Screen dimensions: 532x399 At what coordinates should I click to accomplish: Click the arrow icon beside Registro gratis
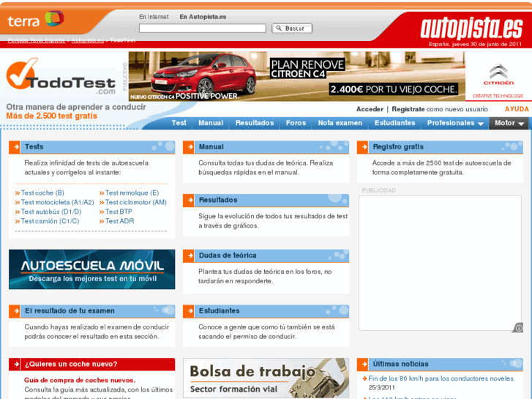tap(363, 147)
